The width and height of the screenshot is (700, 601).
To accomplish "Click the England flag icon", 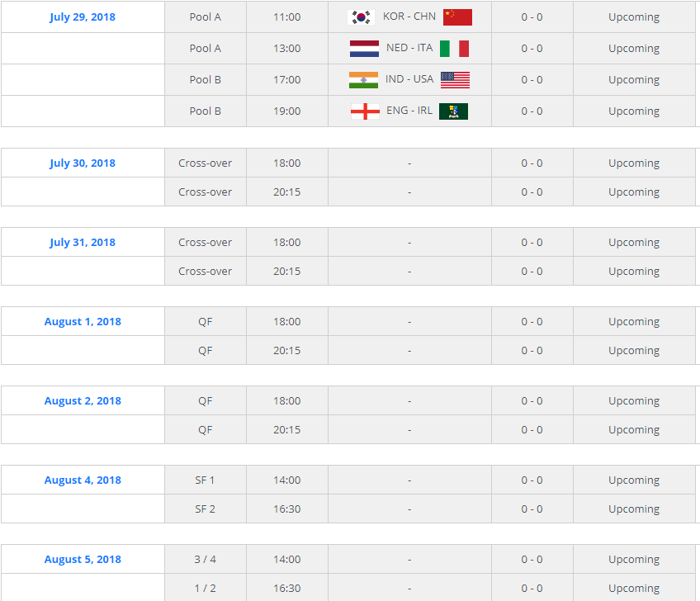I will click(x=365, y=111).
